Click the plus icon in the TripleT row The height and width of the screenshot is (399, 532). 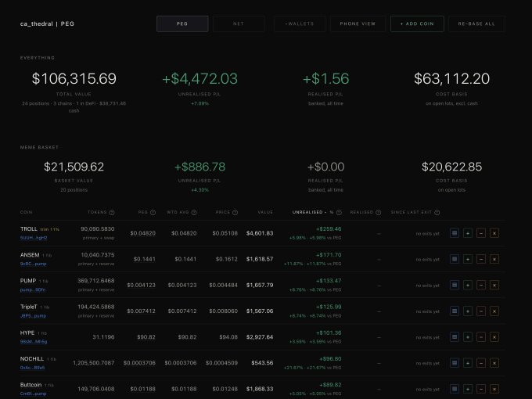pyautogui.click(x=468, y=311)
